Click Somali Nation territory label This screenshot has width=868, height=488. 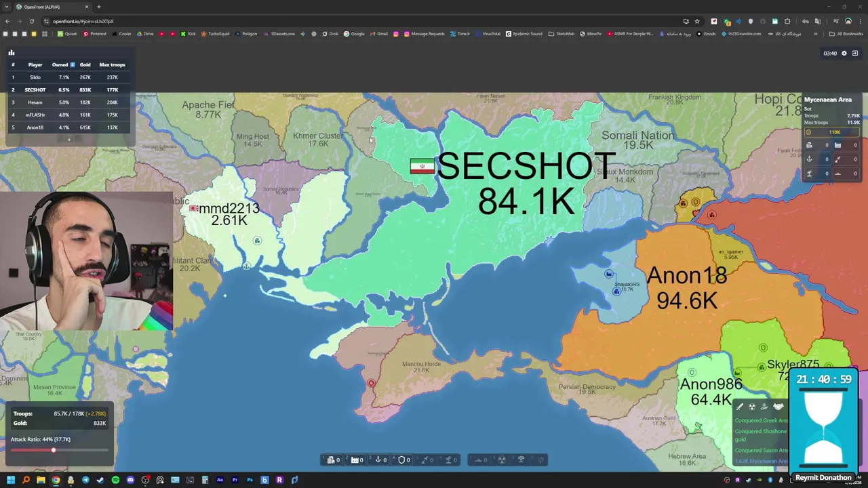[x=637, y=135]
